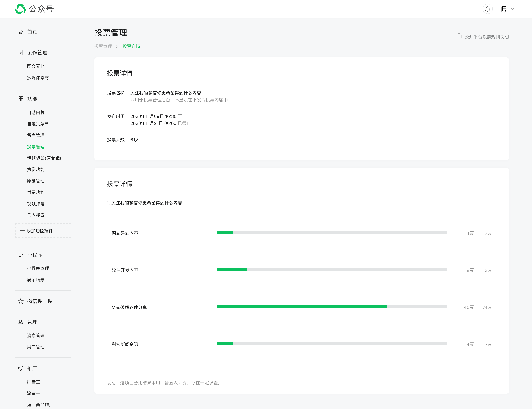Image resolution: width=532 pixels, height=409 pixels.
Task: Click the Mac破解软件分享 option label
Action: pyautogui.click(x=129, y=307)
